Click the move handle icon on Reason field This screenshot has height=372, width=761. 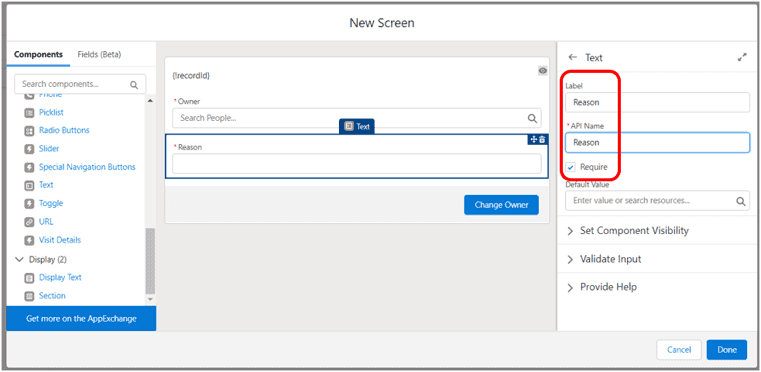534,139
